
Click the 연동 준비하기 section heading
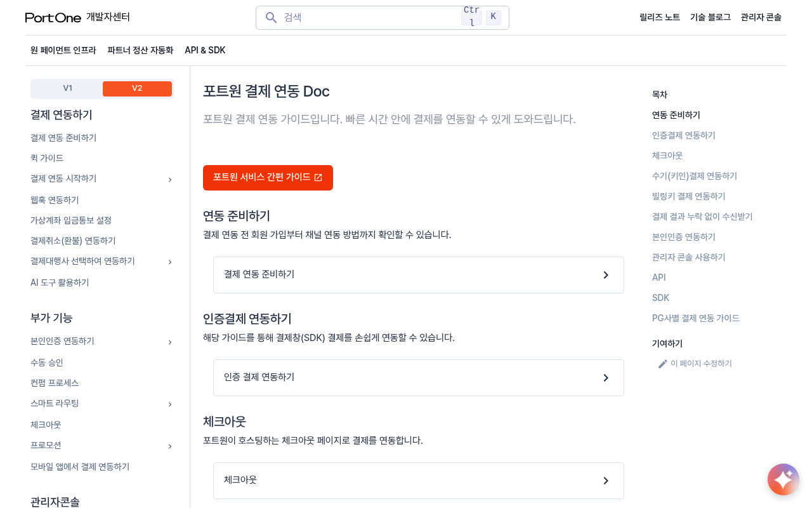pyautogui.click(x=237, y=216)
